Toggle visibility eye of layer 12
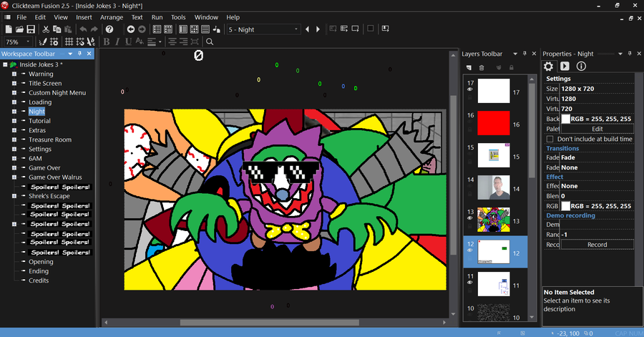 coord(470,250)
